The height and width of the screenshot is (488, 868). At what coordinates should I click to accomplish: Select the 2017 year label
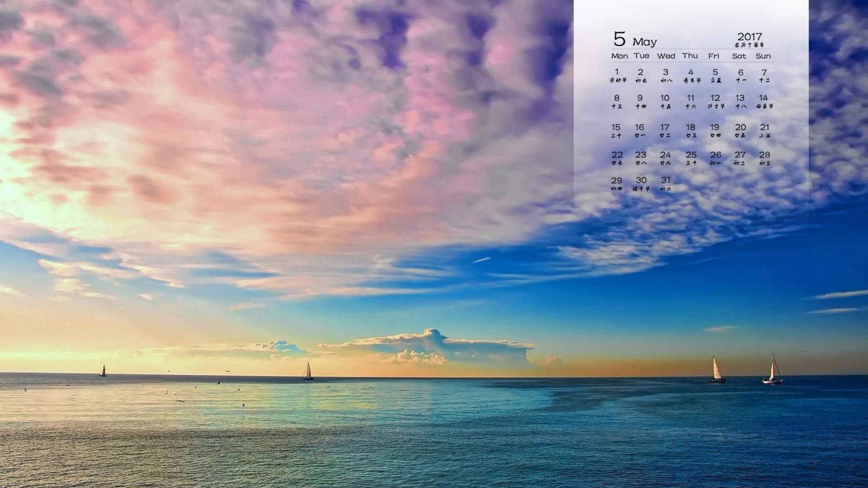tap(750, 37)
